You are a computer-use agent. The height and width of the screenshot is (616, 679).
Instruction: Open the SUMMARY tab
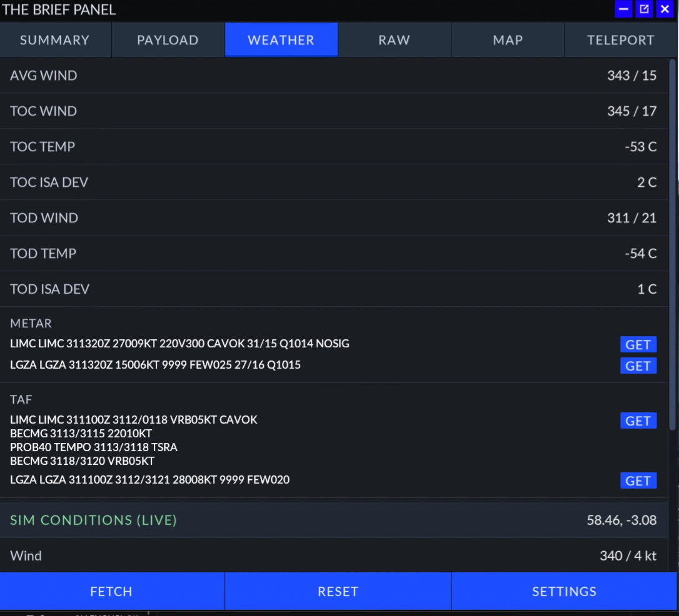pyautogui.click(x=56, y=40)
